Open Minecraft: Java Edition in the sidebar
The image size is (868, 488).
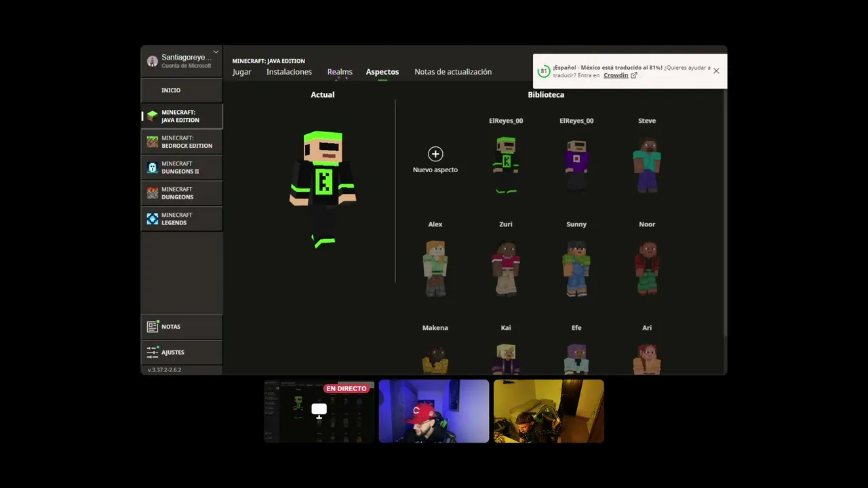tap(182, 116)
